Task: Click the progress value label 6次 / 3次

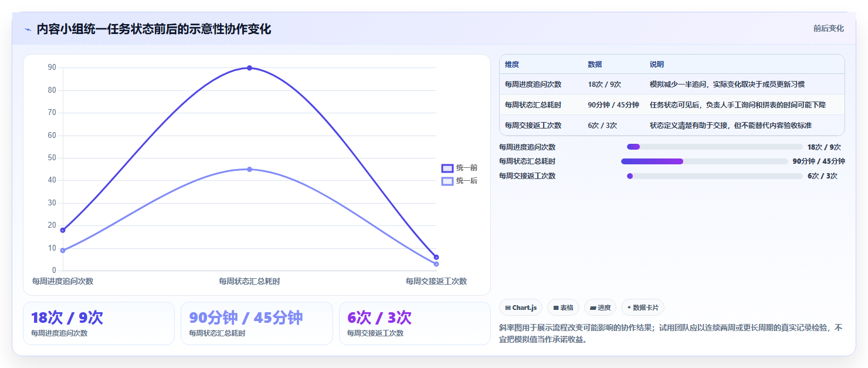Action: (x=822, y=176)
